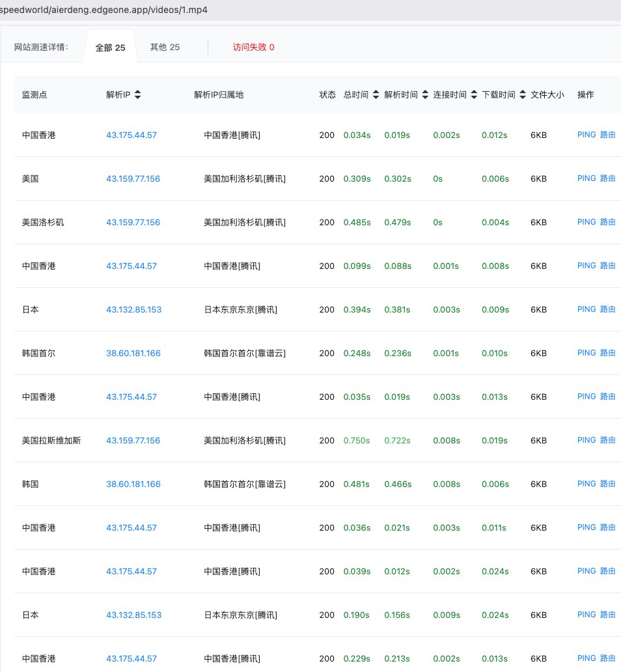The width and height of the screenshot is (621, 672).
Task: Run PING for the 韩国首尔 row
Action: point(586,353)
